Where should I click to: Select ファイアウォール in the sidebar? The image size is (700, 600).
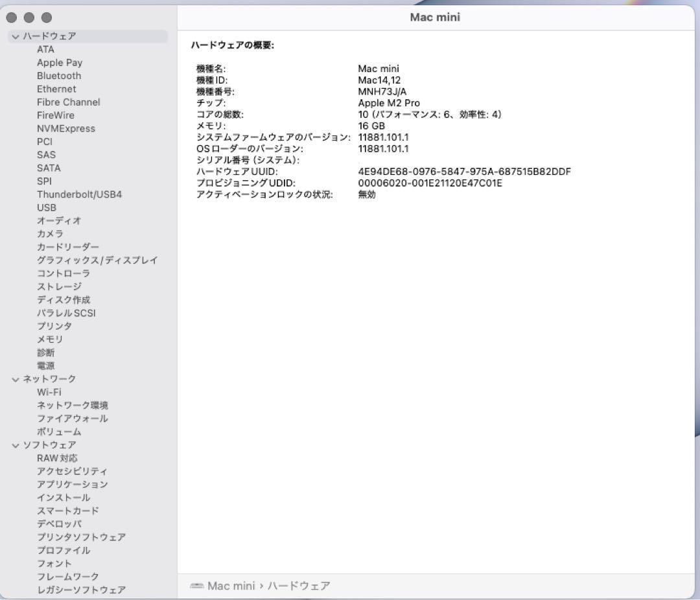[x=71, y=418]
